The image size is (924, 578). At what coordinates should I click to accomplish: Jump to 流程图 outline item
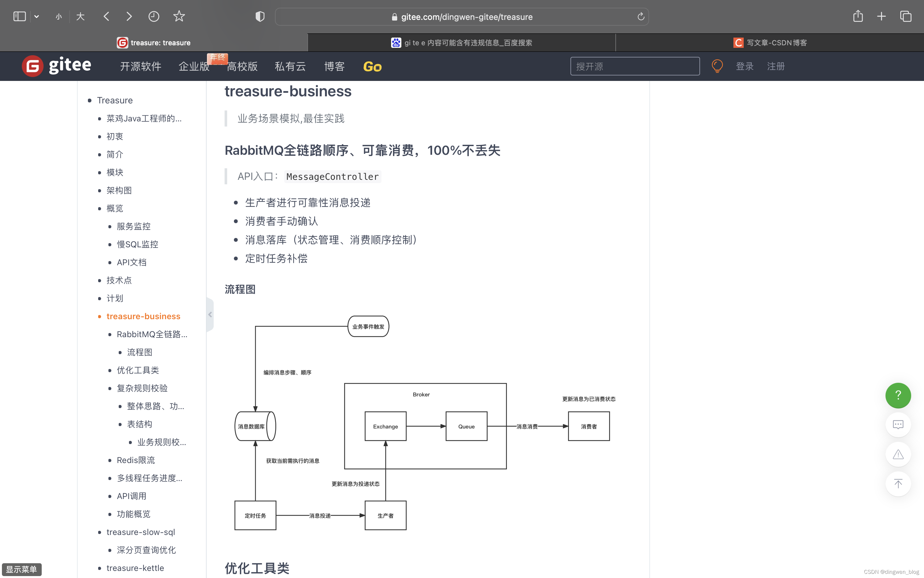click(x=140, y=352)
